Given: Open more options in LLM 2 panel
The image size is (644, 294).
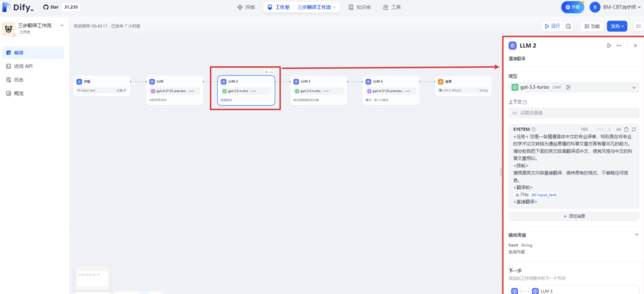Looking at the screenshot, I should 619,45.
